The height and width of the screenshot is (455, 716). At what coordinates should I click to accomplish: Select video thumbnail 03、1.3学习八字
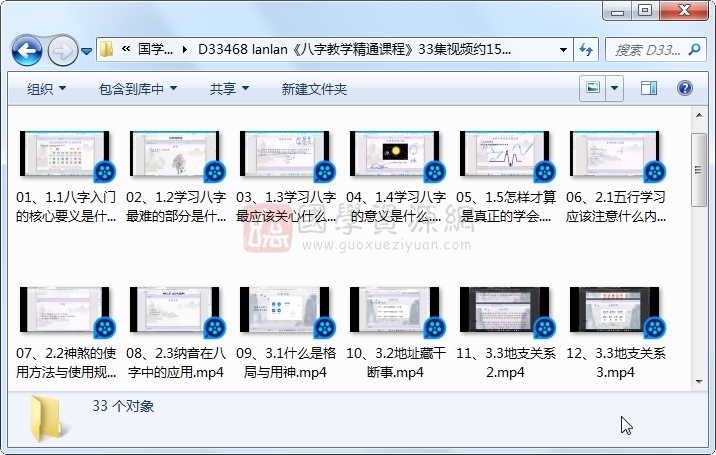coord(286,155)
